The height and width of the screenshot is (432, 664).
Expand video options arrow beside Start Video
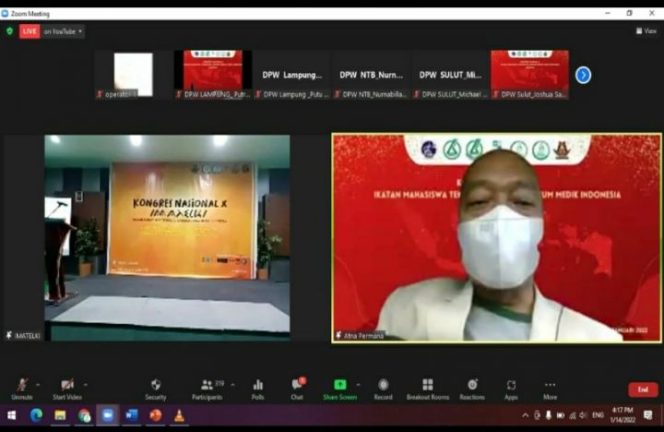pos(86,385)
